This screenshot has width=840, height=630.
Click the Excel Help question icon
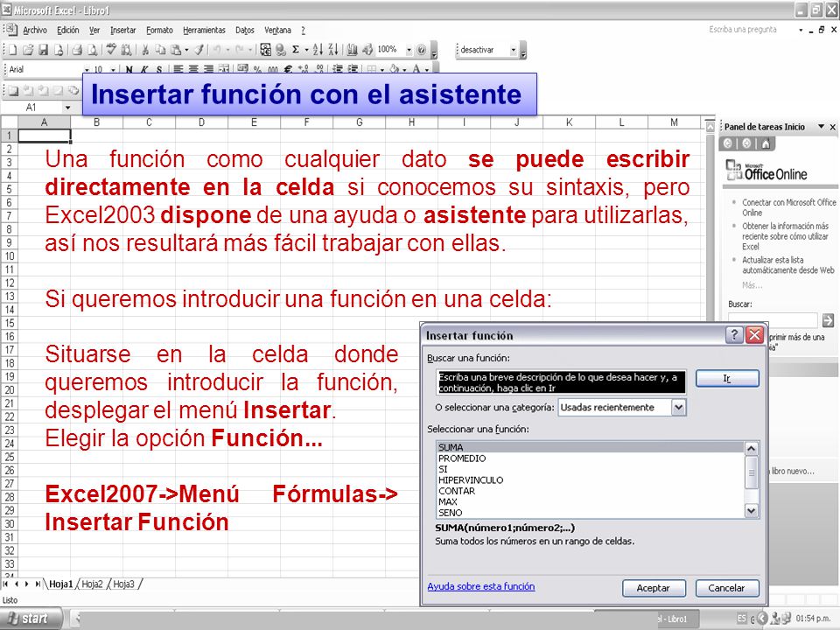[422, 50]
